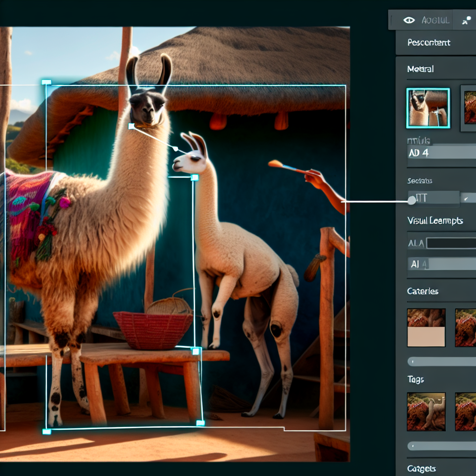Collapse the Pescontent section header
Screen dimensions: 476x476
429,43
